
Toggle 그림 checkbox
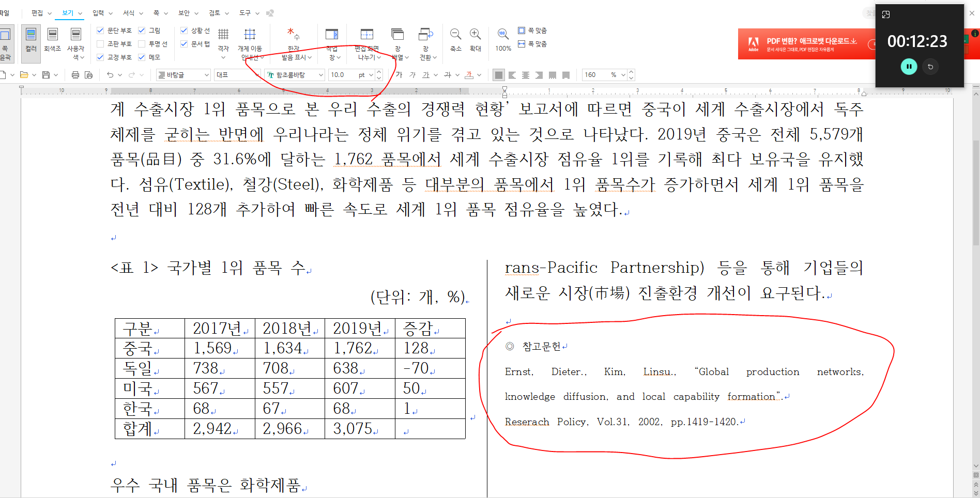[142, 30]
